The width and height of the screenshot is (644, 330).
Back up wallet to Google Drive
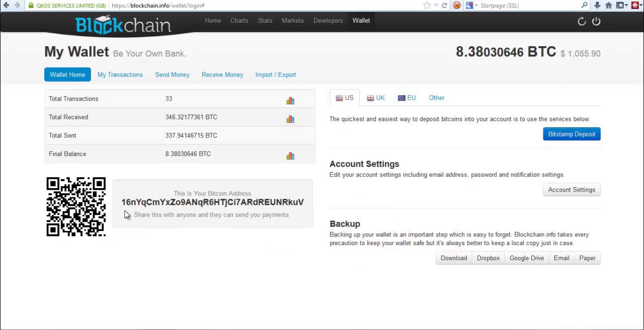(x=526, y=258)
